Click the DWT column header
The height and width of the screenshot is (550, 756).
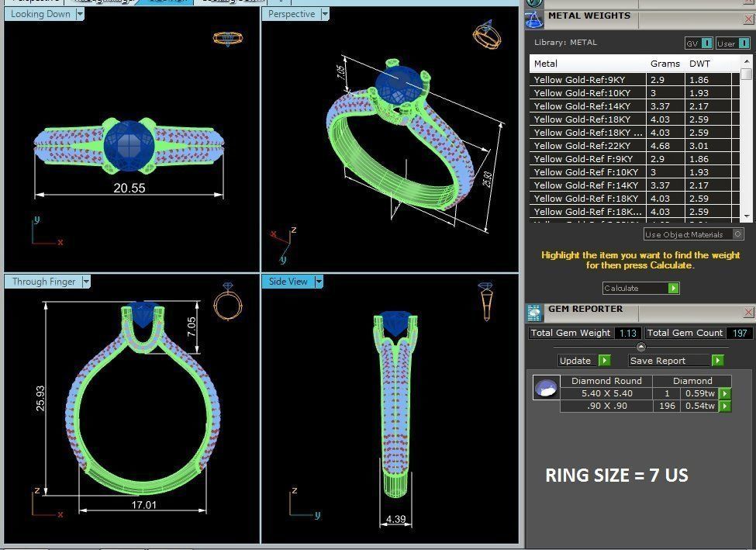(699, 64)
